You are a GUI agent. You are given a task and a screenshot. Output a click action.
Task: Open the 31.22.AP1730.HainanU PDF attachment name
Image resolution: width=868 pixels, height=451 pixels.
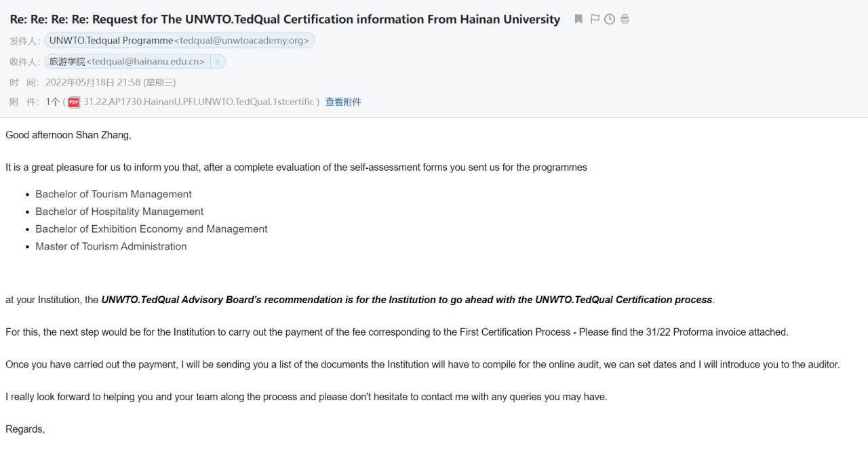click(198, 102)
